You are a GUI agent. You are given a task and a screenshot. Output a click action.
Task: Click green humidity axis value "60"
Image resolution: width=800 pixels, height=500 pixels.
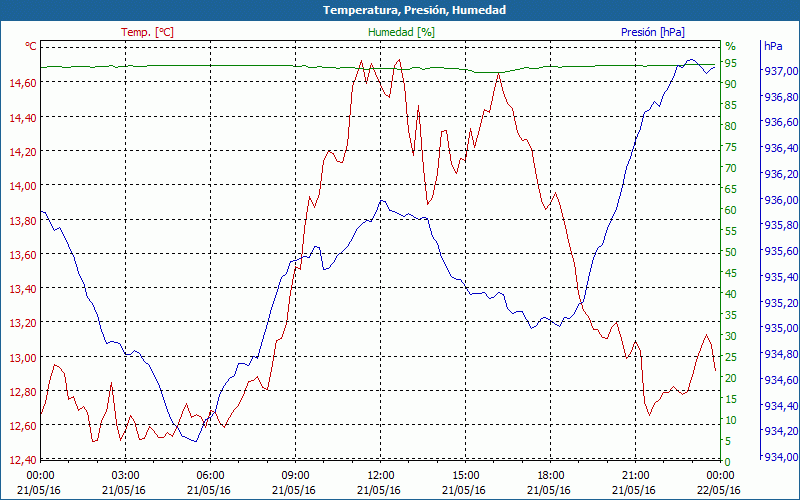pyautogui.click(x=731, y=210)
